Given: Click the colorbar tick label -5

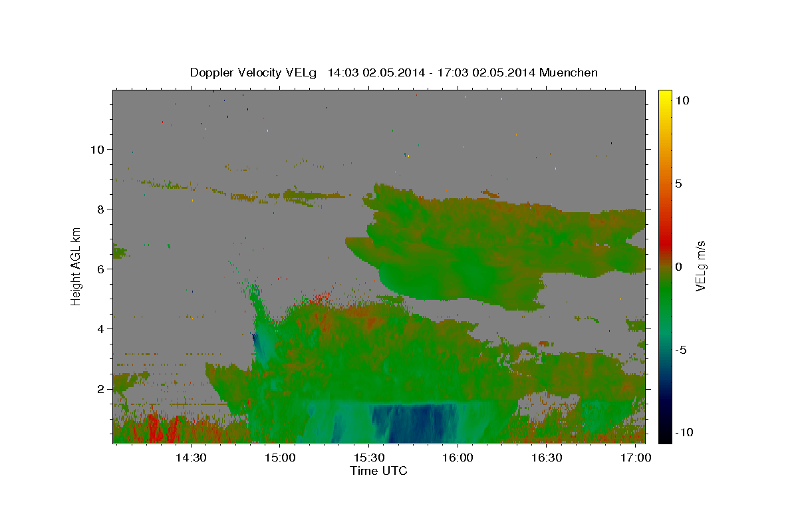Looking at the screenshot, I should pyautogui.click(x=681, y=350).
